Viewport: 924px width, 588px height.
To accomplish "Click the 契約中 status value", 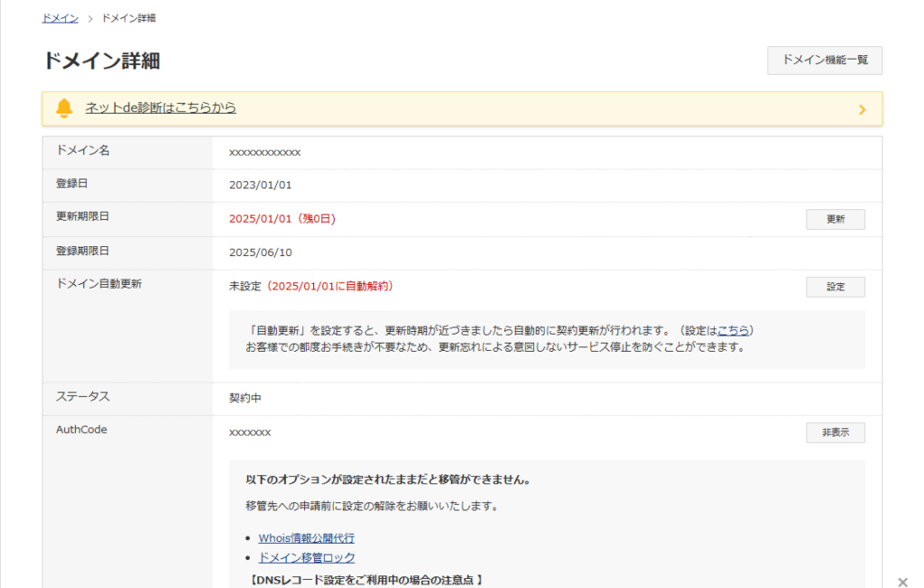I will pos(245,398).
